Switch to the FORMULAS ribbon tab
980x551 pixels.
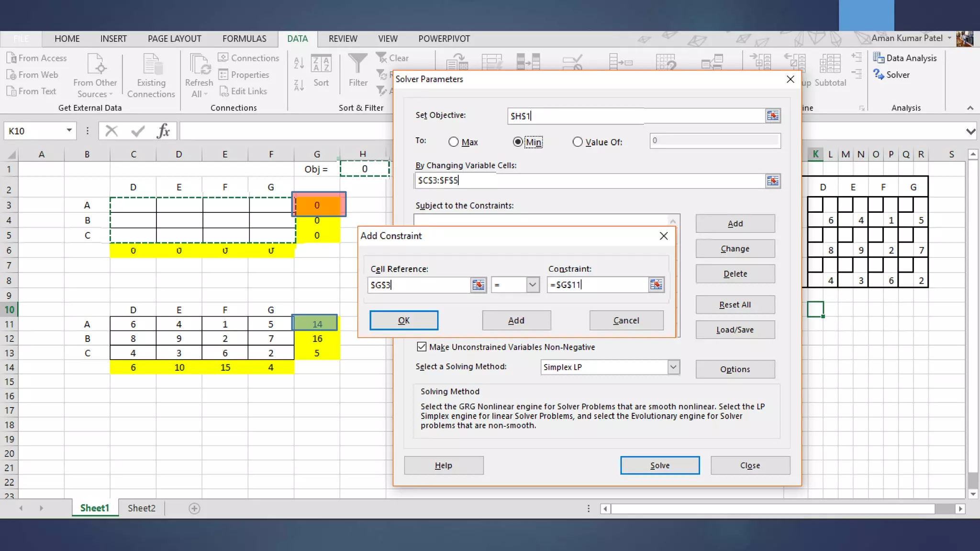(x=244, y=39)
